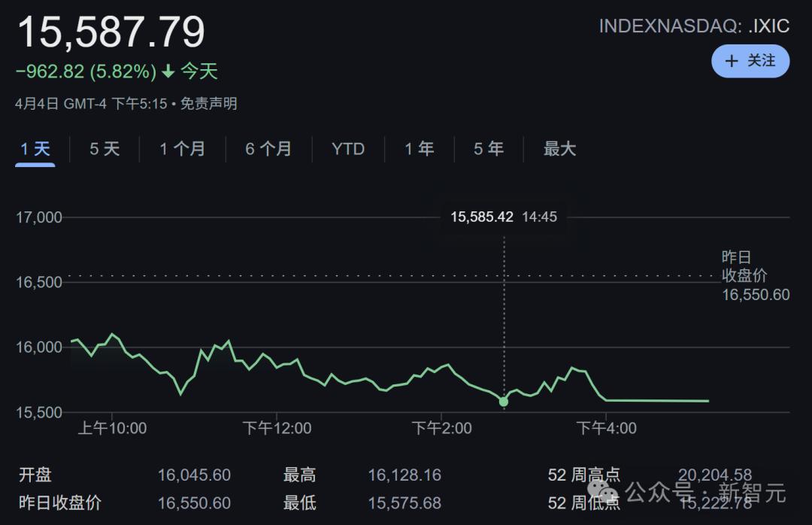
Task: Click the green down arrow beside 今天
Action: (x=168, y=71)
